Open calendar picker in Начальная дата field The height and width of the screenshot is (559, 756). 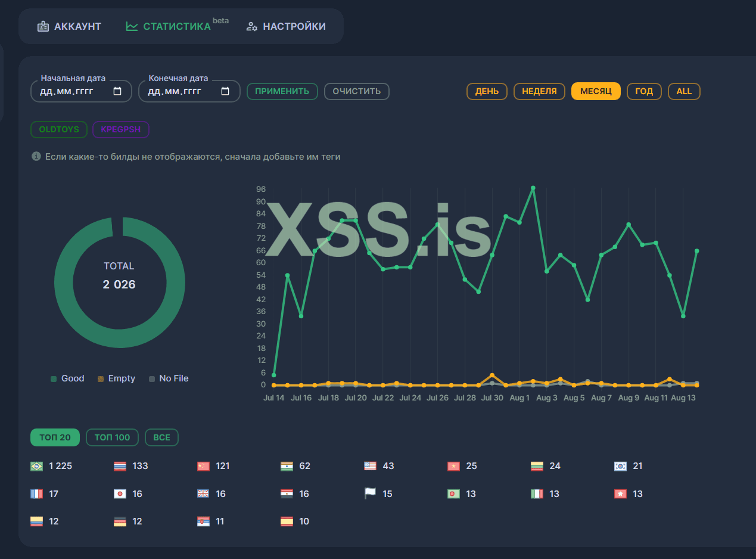pyautogui.click(x=117, y=91)
